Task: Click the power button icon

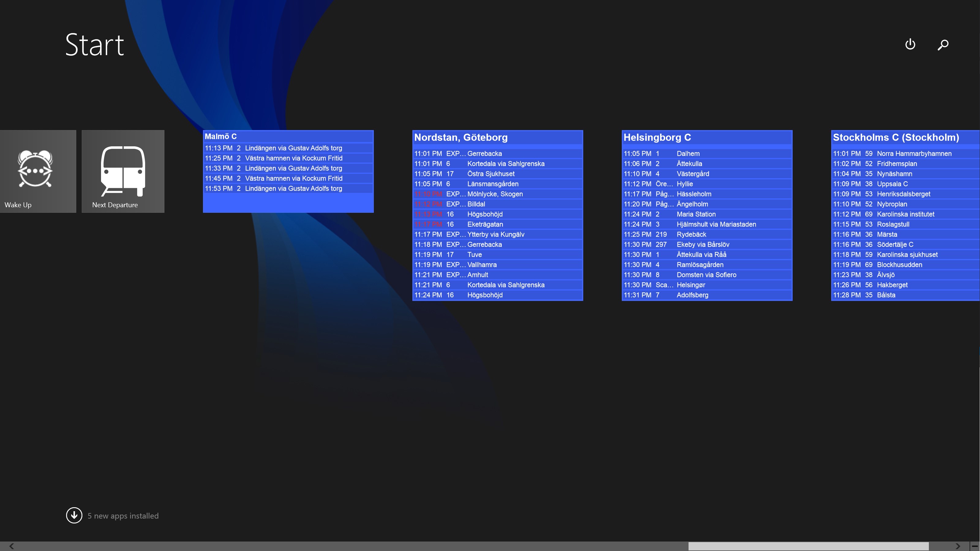Action: click(910, 44)
